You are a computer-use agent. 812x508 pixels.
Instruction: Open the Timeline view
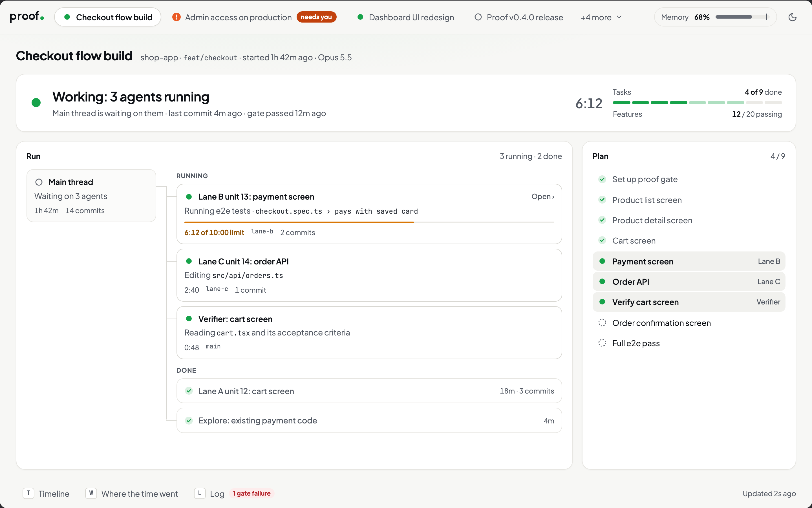click(x=46, y=494)
